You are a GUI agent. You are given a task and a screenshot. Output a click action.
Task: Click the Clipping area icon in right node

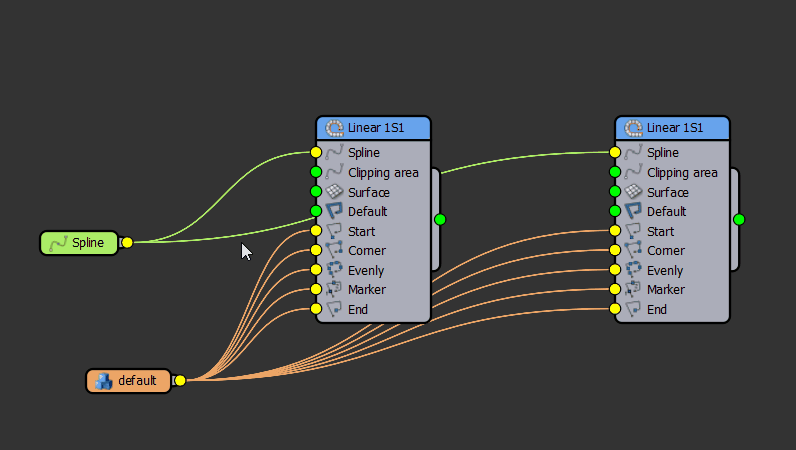[x=634, y=173]
